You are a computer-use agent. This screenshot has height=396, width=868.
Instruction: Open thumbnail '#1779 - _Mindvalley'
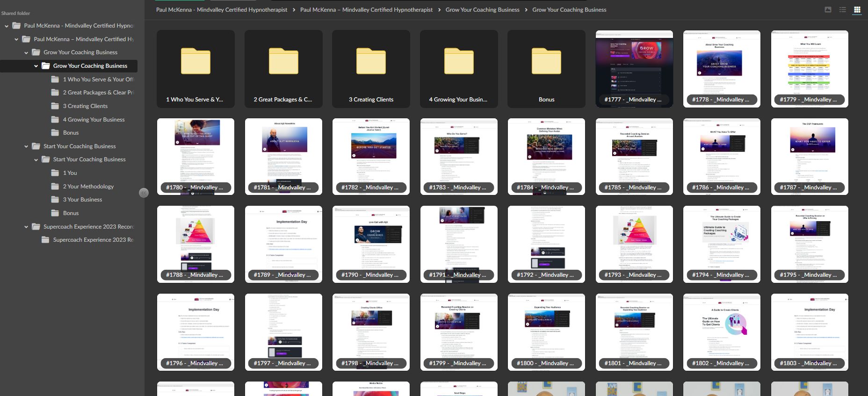coord(810,69)
